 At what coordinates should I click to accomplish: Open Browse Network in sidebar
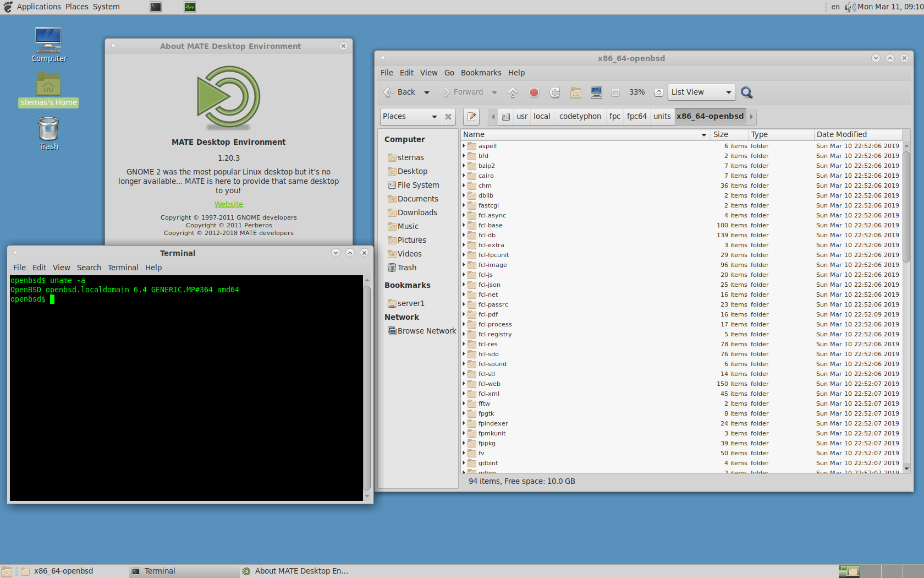point(422,331)
